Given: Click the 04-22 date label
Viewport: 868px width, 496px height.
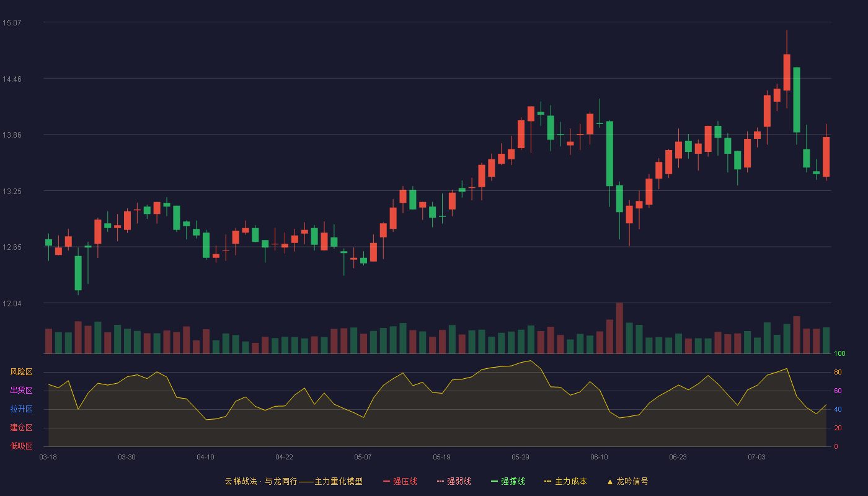Looking at the screenshot, I should point(284,457).
